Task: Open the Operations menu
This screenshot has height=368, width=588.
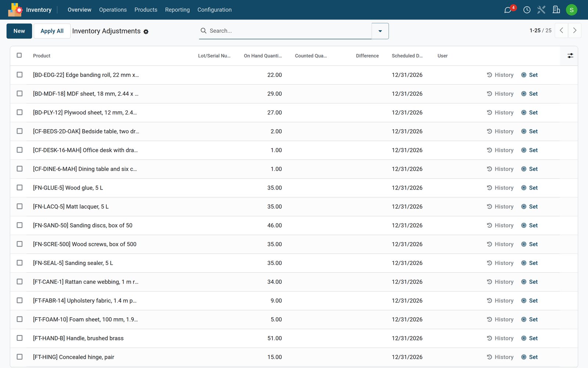Action: point(113,10)
